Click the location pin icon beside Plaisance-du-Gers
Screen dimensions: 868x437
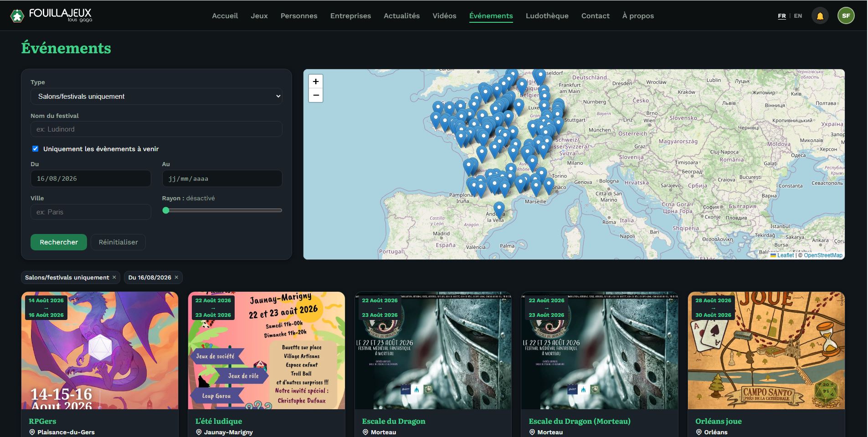pyautogui.click(x=32, y=432)
